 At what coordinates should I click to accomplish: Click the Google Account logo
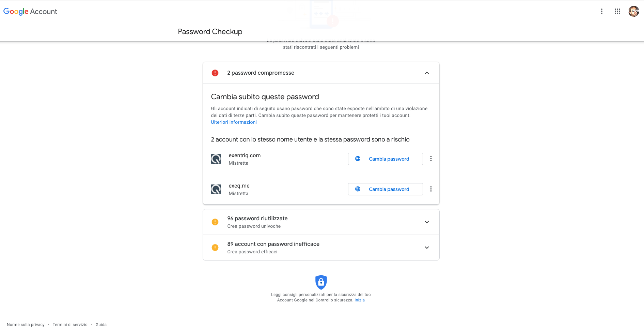point(30,11)
